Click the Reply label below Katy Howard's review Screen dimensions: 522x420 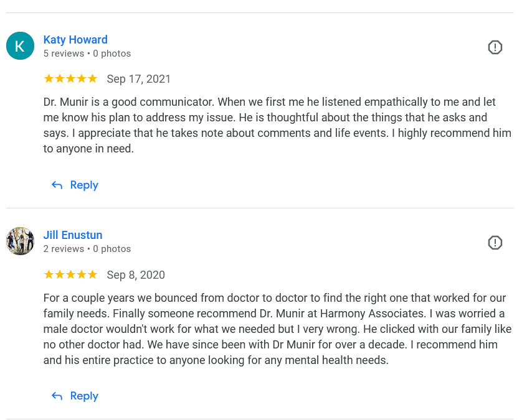point(84,185)
